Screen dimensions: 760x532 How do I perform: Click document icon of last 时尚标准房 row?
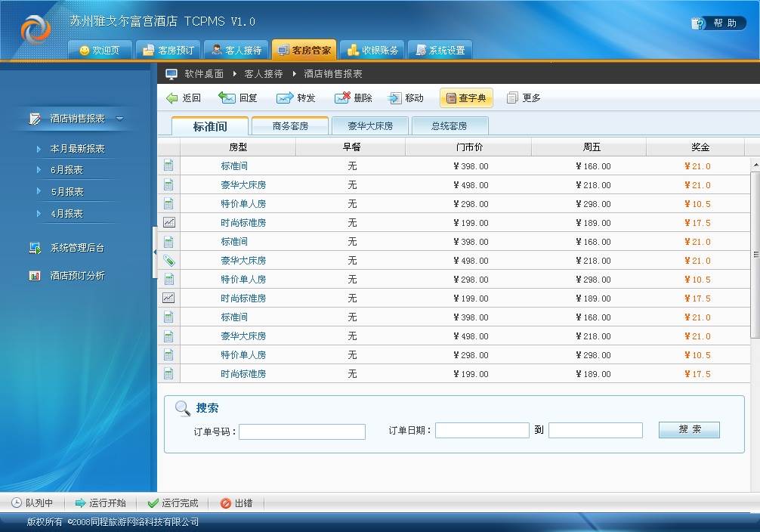[168, 373]
